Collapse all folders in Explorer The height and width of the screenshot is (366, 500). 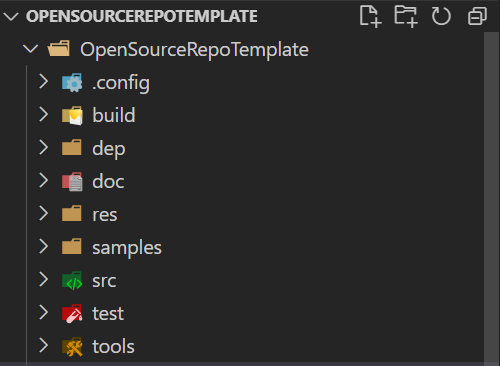pos(477,16)
